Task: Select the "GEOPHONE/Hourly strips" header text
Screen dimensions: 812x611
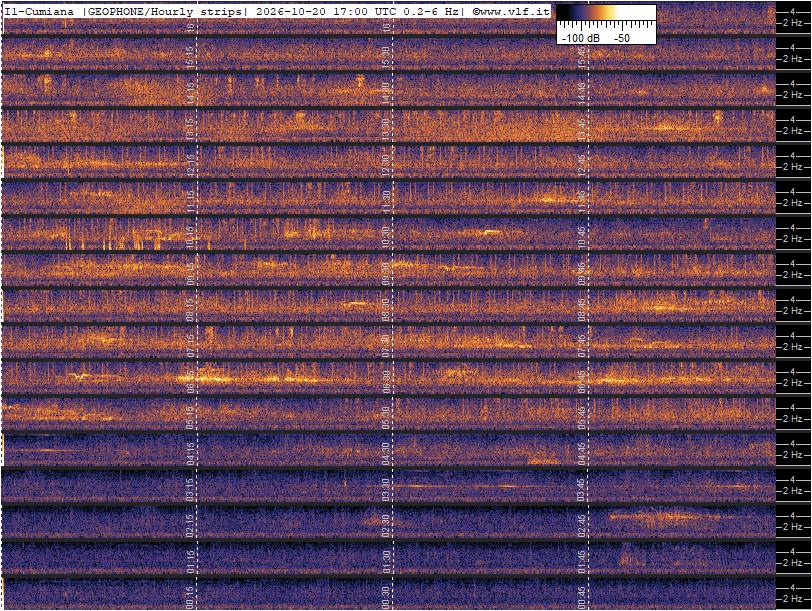Action: click(x=164, y=11)
